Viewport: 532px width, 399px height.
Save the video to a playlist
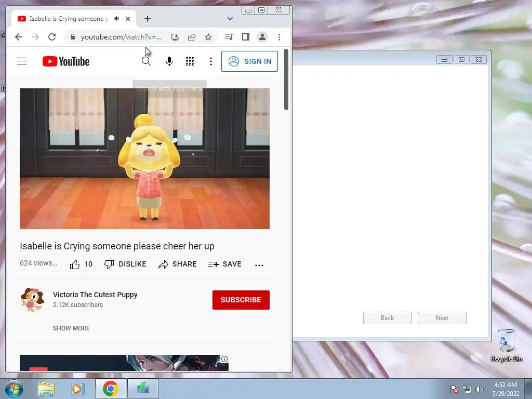point(224,264)
